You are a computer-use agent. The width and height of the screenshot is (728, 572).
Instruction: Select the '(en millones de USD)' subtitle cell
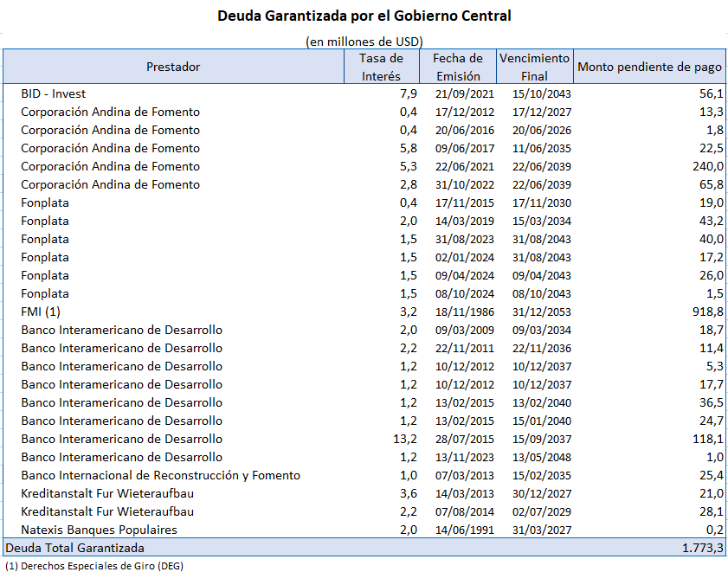[364, 42]
